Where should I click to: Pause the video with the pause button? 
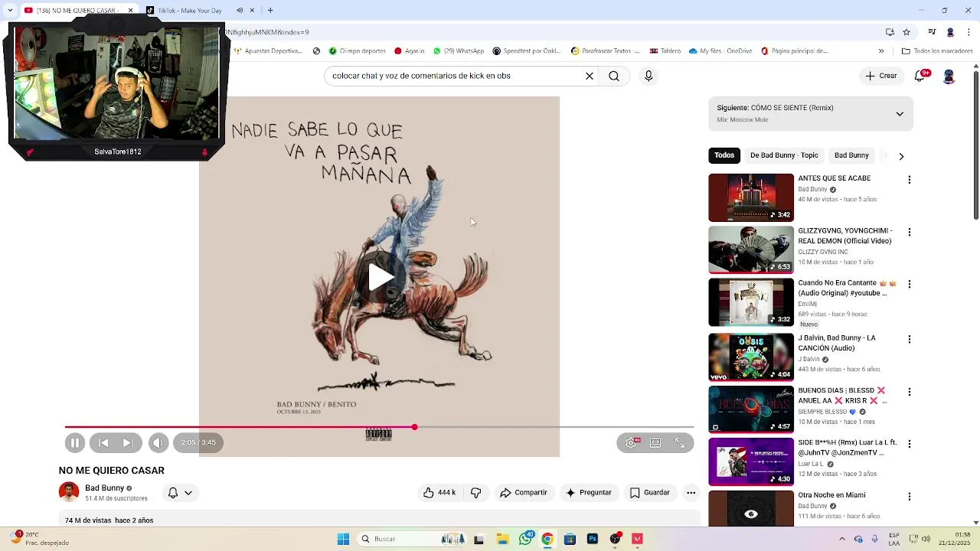click(x=75, y=442)
